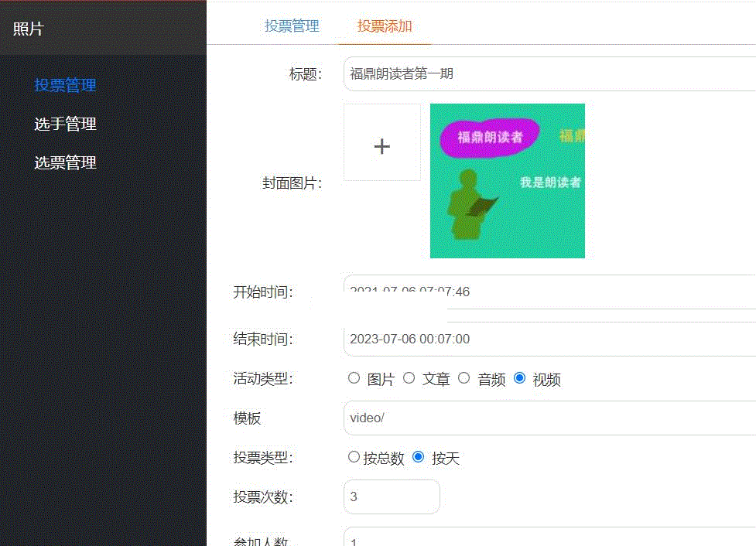
Task: Open 选手管理 in the left sidebar
Action: pyautogui.click(x=65, y=124)
